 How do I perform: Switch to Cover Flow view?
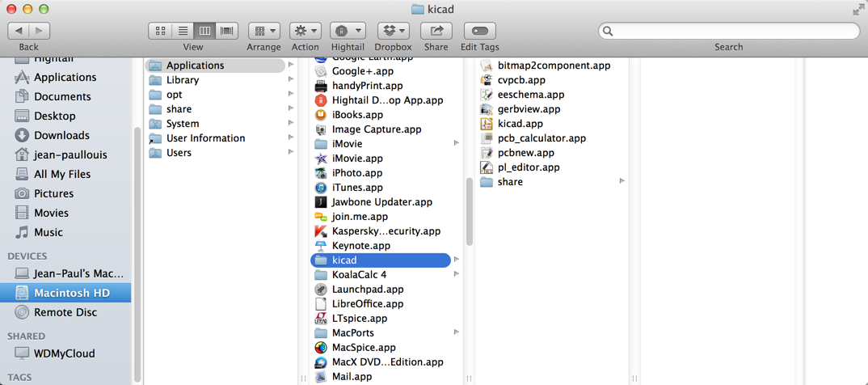tap(227, 31)
